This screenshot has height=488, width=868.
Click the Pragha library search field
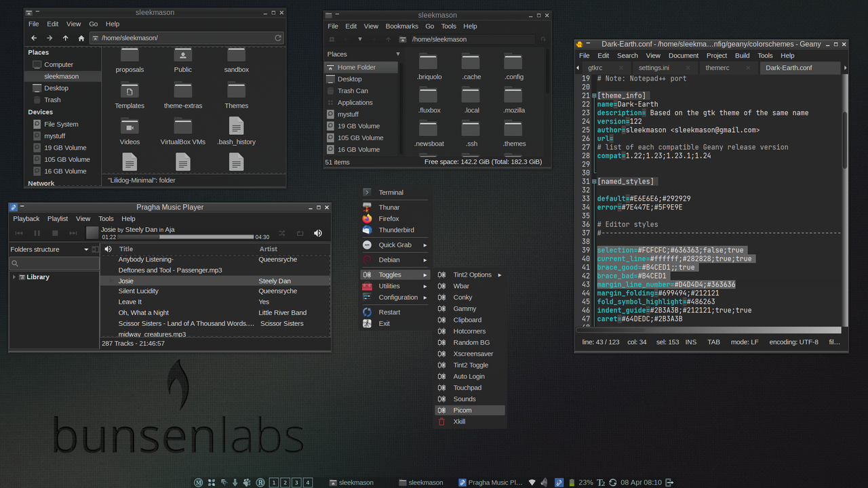click(x=53, y=263)
